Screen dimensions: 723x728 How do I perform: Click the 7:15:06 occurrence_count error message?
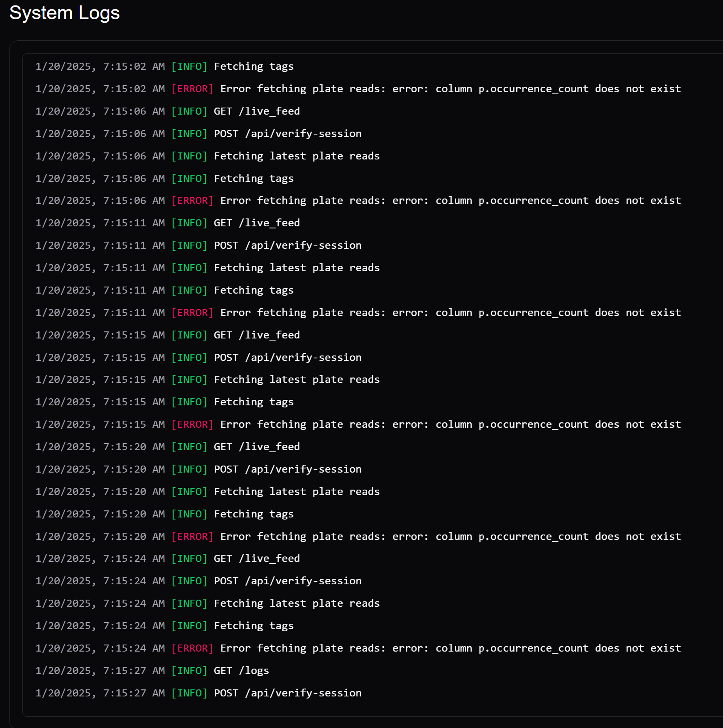pos(450,201)
